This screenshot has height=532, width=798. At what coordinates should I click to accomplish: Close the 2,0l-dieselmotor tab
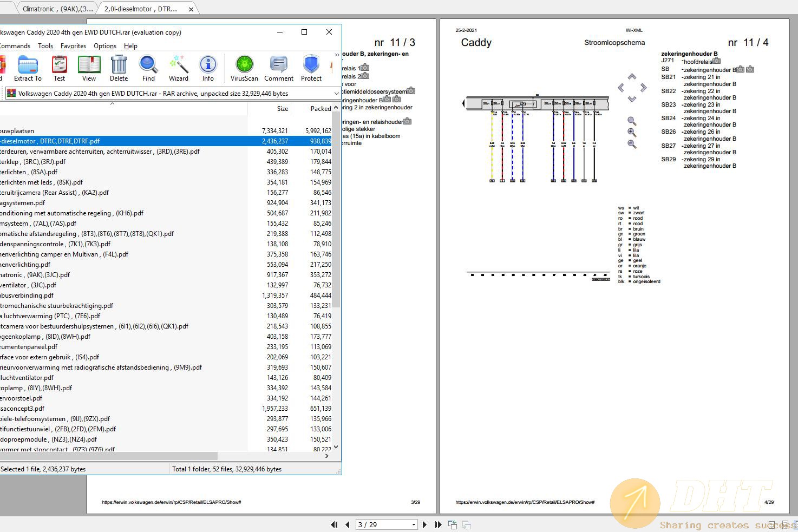[x=191, y=9]
